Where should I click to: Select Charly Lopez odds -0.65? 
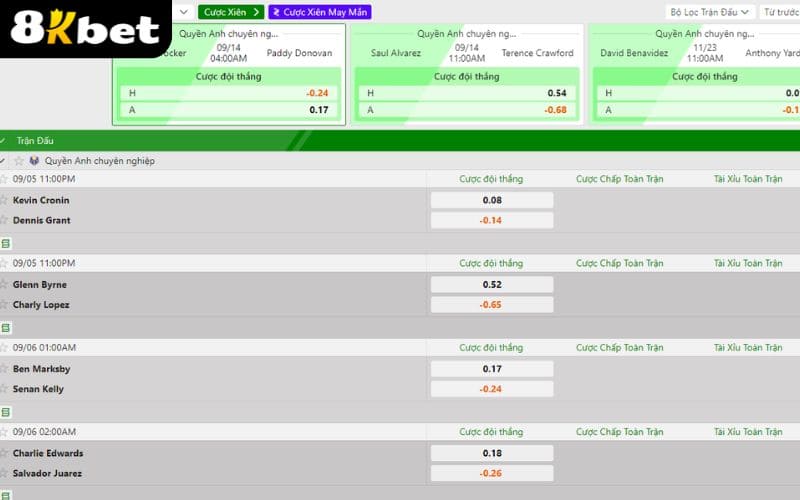tap(492, 304)
